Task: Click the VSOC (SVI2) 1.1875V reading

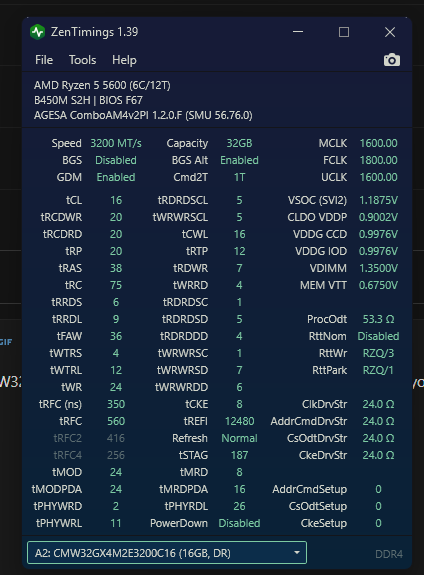Action: tap(378, 200)
